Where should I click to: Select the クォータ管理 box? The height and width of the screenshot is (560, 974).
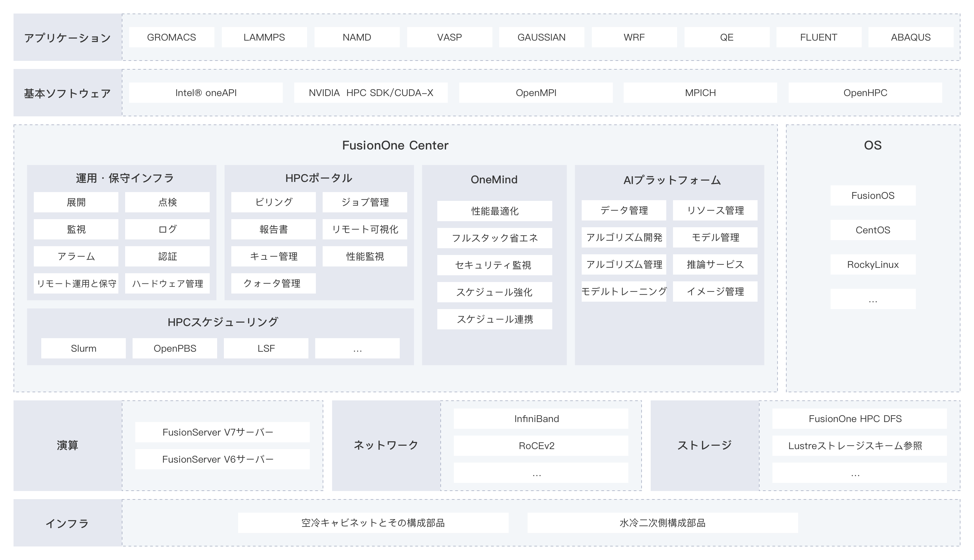(x=273, y=283)
